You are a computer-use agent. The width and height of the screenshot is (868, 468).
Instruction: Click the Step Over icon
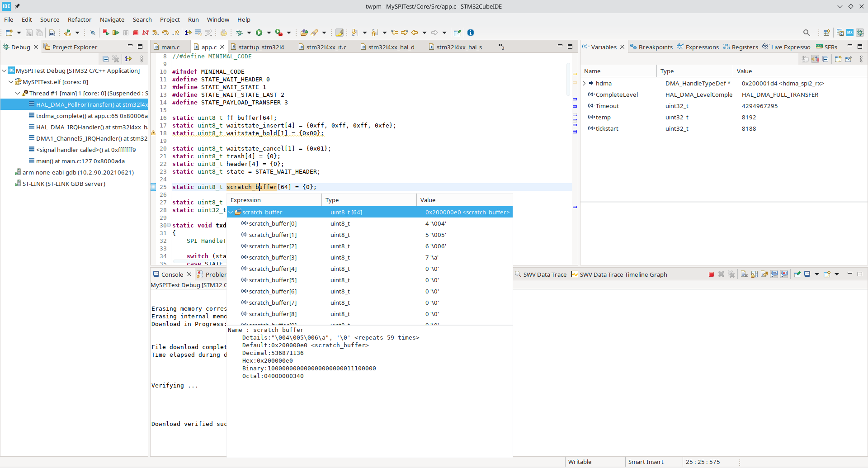coord(165,33)
